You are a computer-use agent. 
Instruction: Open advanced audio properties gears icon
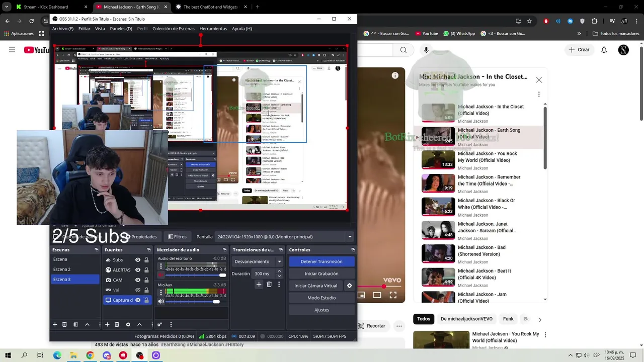click(x=159, y=324)
